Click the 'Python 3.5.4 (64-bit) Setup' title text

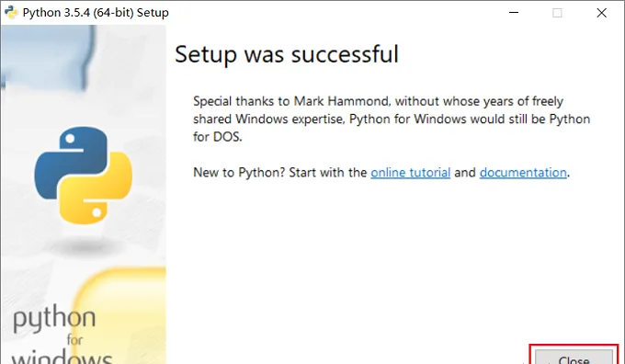(96, 13)
